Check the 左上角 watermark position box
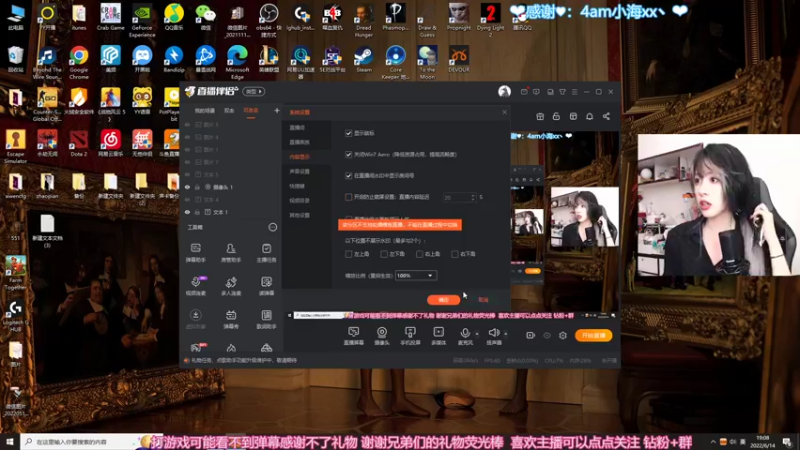This screenshot has width=800, height=450. pos(348,254)
